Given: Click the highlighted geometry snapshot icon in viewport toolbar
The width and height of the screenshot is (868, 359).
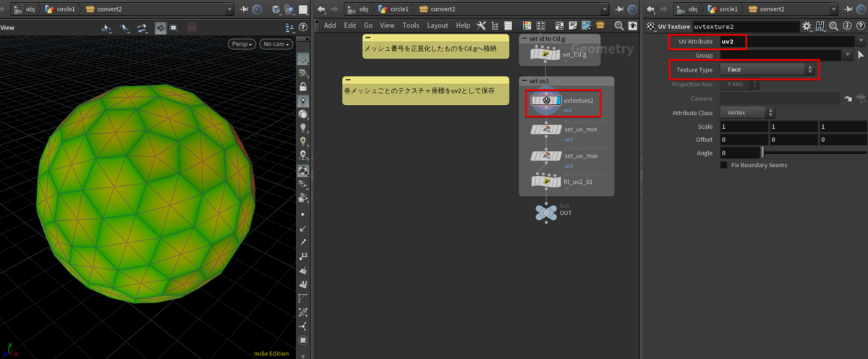Looking at the screenshot, I should (160, 28).
